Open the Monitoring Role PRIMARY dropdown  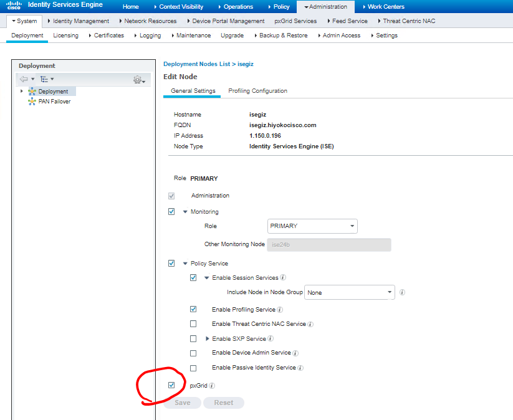(x=312, y=226)
